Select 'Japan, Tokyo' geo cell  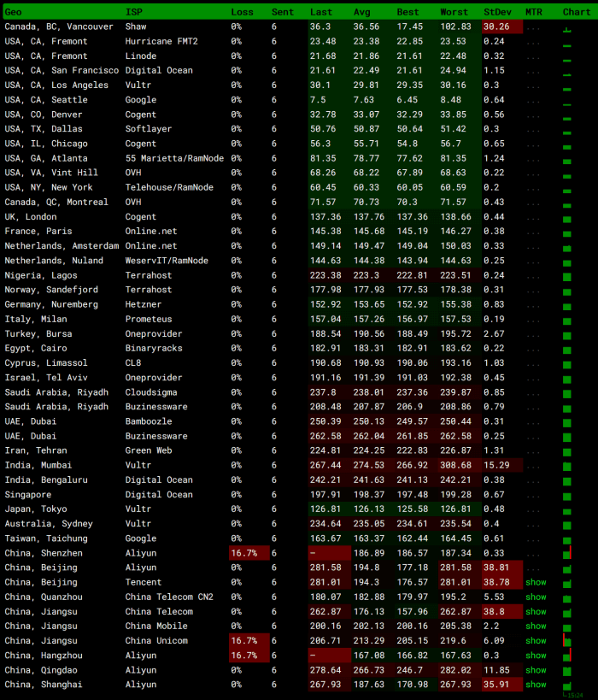pos(36,509)
